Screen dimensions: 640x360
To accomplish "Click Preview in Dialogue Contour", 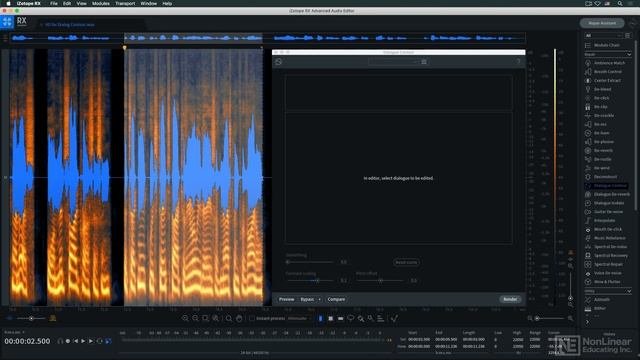I will pos(287,300).
